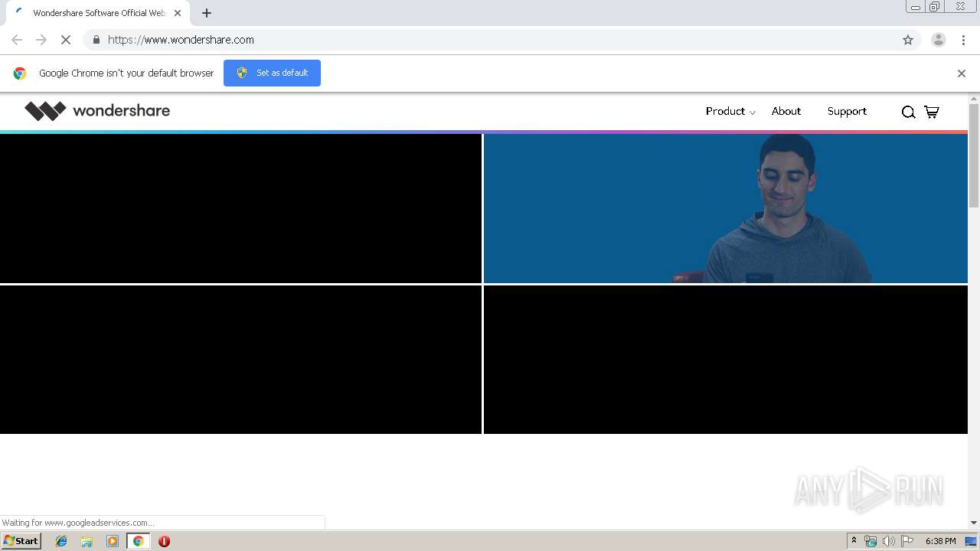Click the top-left black video panel

(x=240, y=208)
